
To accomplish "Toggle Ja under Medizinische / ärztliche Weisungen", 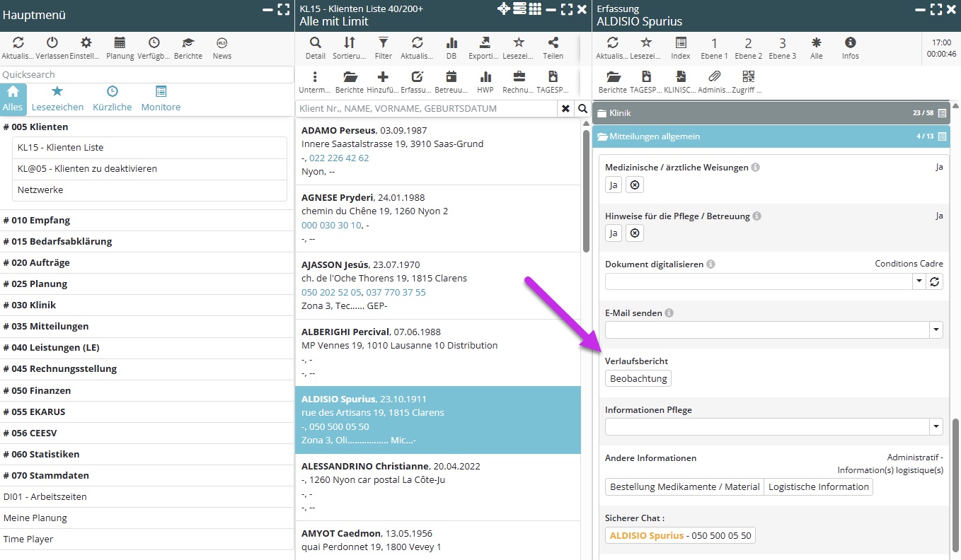I will [x=614, y=185].
